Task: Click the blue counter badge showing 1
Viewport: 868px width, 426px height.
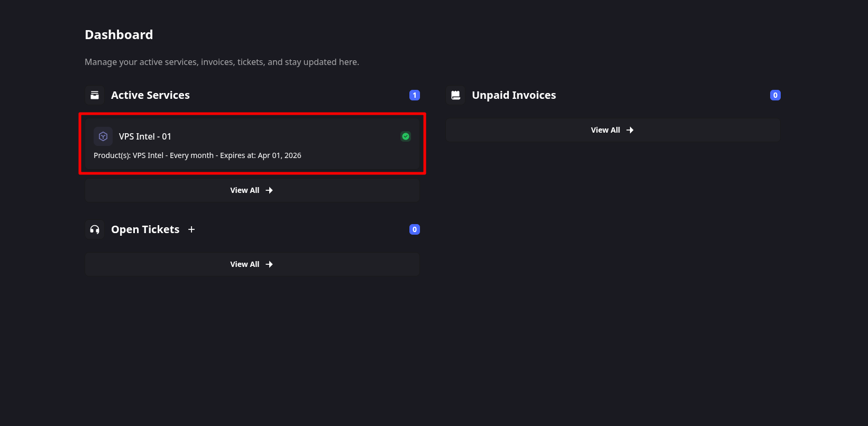Action: (414, 95)
